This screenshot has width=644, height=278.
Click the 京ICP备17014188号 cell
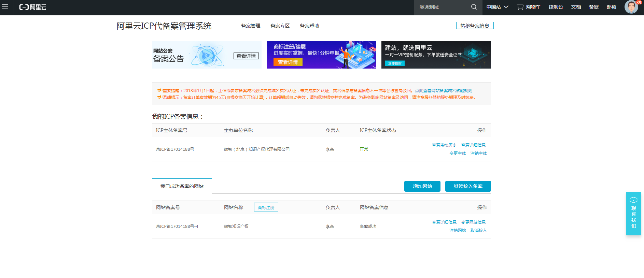point(175,149)
